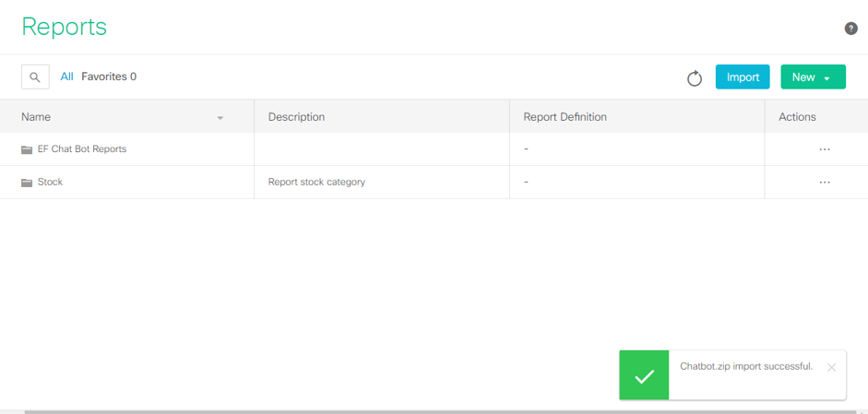Open actions ellipsis for Stock row
This screenshot has width=868, height=414.
tap(824, 183)
